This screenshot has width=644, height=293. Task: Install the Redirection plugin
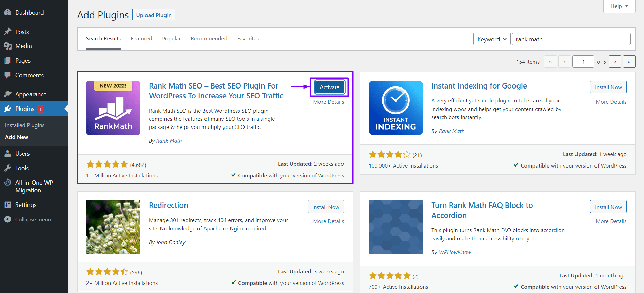[326, 207]
